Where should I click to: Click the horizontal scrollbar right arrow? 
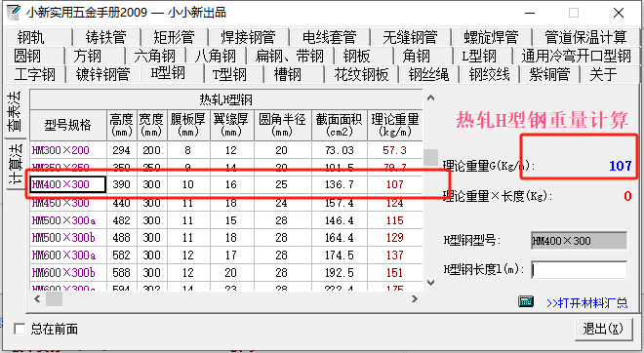click(x=415, y=298)
